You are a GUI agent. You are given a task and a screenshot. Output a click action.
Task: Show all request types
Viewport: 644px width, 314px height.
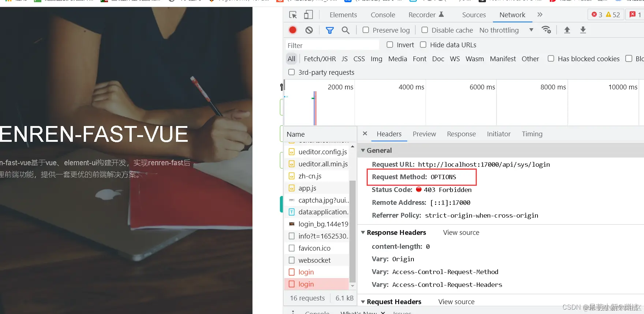[x=291, y=59]
